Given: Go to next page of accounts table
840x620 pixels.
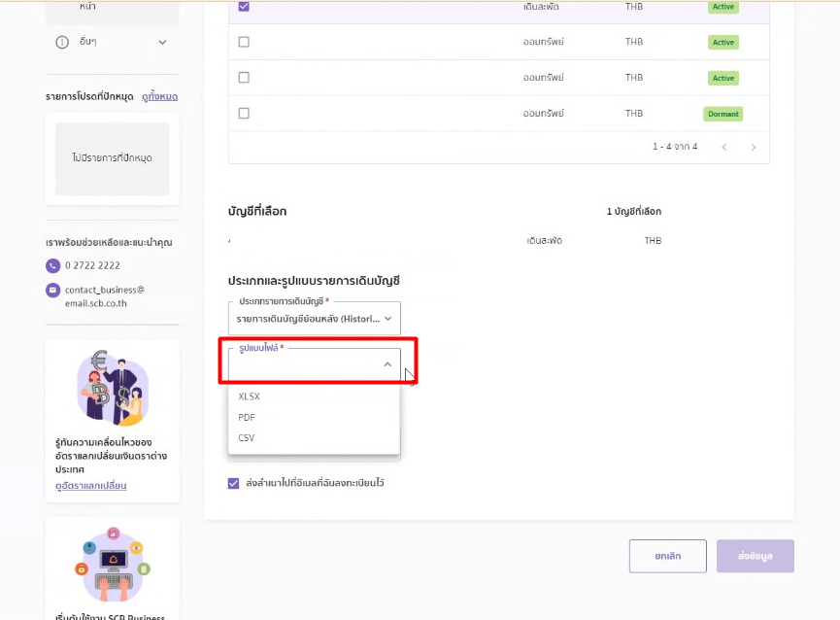Looking at the screenshot, I should [754, 147].
